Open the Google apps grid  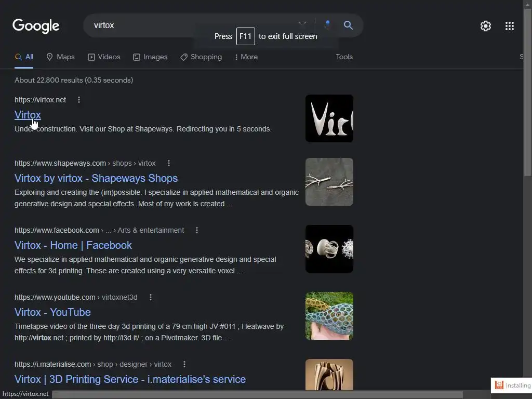509,26
